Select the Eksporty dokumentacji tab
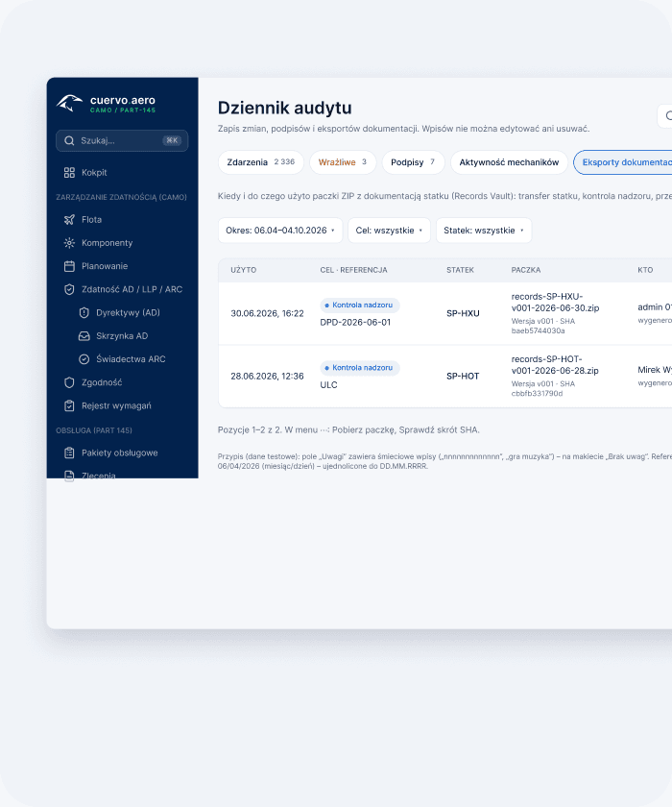The height and width of the screenshot is (807, 672). pos(623,162)
